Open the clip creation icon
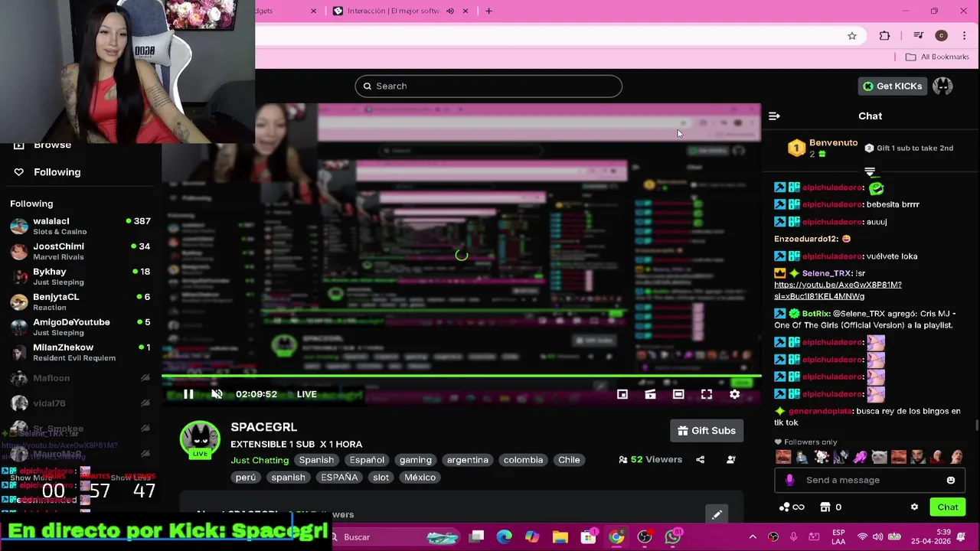Viewport: 980px width, 551px height. (650, 394)
